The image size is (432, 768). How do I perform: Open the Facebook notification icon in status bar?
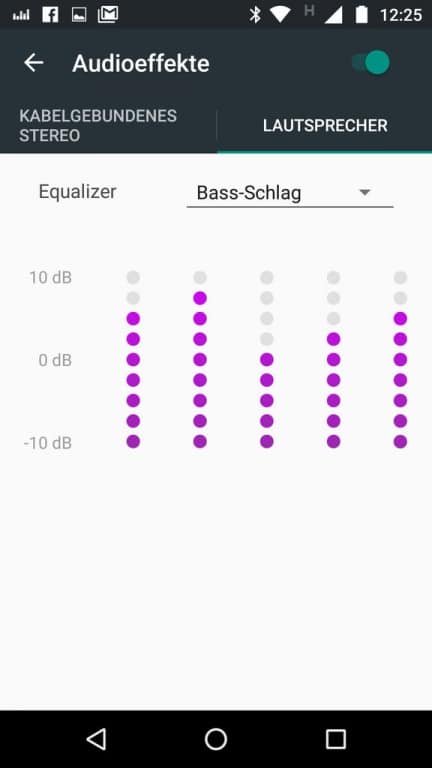coord(50,15)
